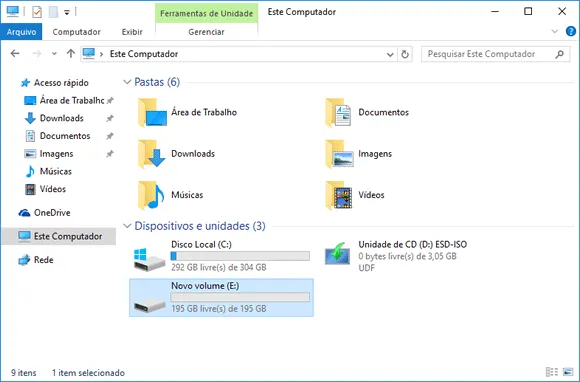Click the pin icon next to sidebar Downloads
Screen dimensions: 580x382
[110, 118]
